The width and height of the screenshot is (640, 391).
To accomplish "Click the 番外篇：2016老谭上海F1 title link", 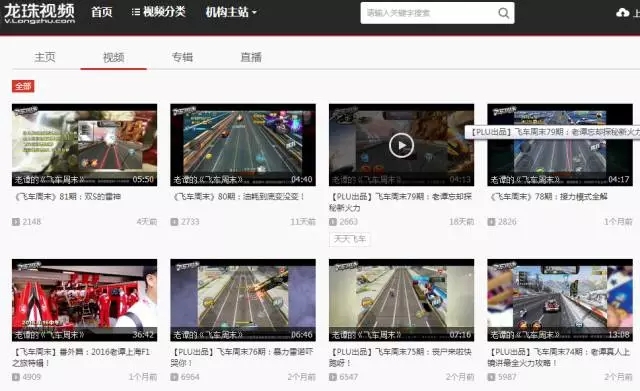I will (x=82, y=357).
